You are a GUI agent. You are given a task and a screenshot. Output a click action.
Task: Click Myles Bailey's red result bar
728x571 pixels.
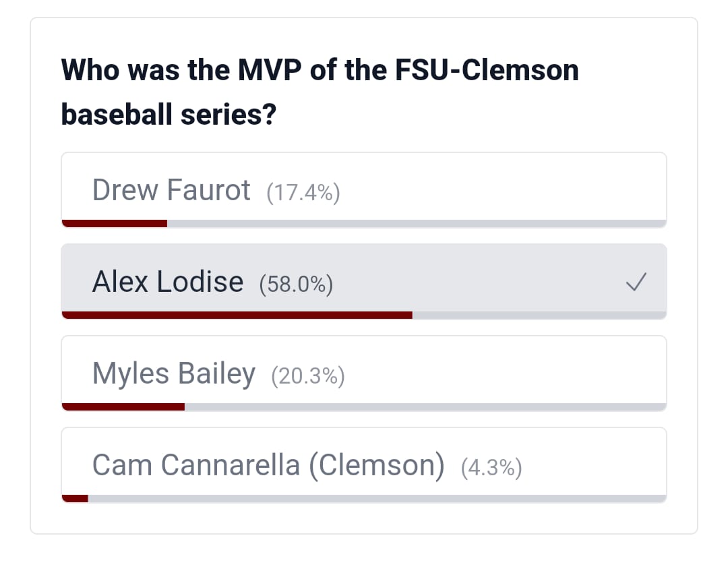pyautogui.click(x=123, y=407)
